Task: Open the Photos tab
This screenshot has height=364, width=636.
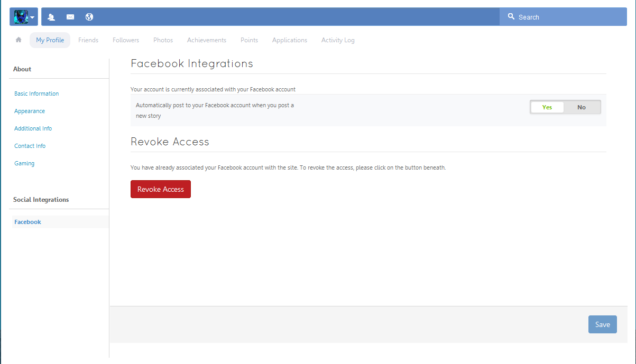Action: 163,40
